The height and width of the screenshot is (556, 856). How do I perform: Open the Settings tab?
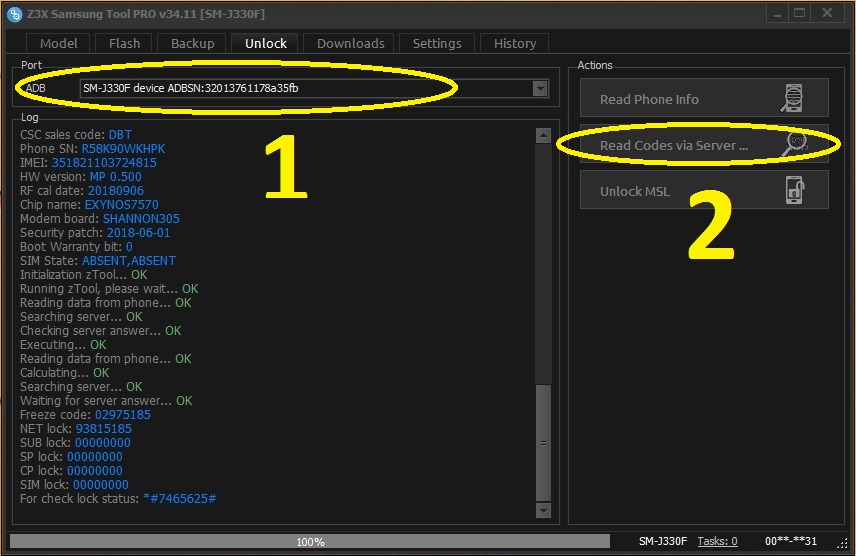point(437,43)
